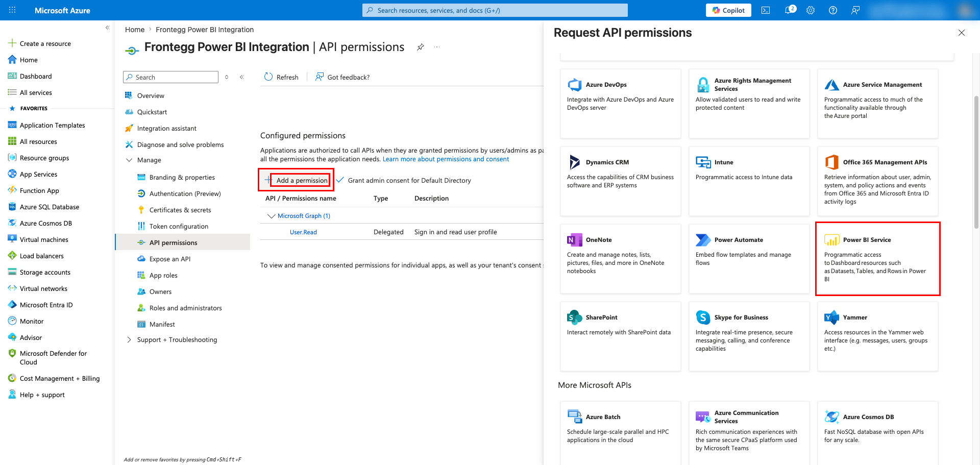Collapse the Microsoft Graph (1) group
980x465 pixels.
pyautogui.click(x=271, y=216)
